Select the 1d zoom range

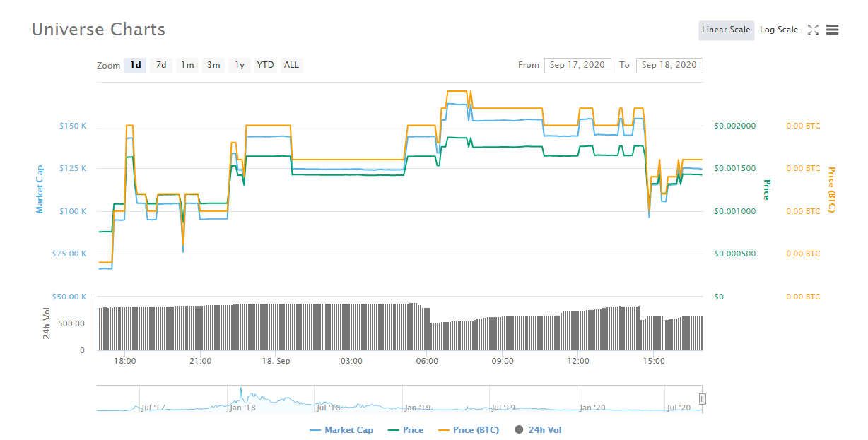tap(135, 65)
